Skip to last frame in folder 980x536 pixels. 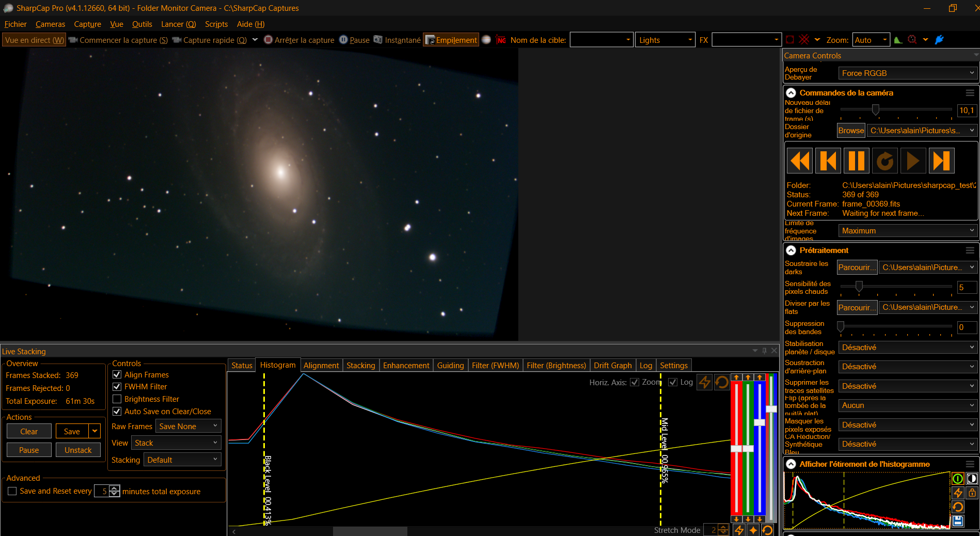(x=941, y=161)
